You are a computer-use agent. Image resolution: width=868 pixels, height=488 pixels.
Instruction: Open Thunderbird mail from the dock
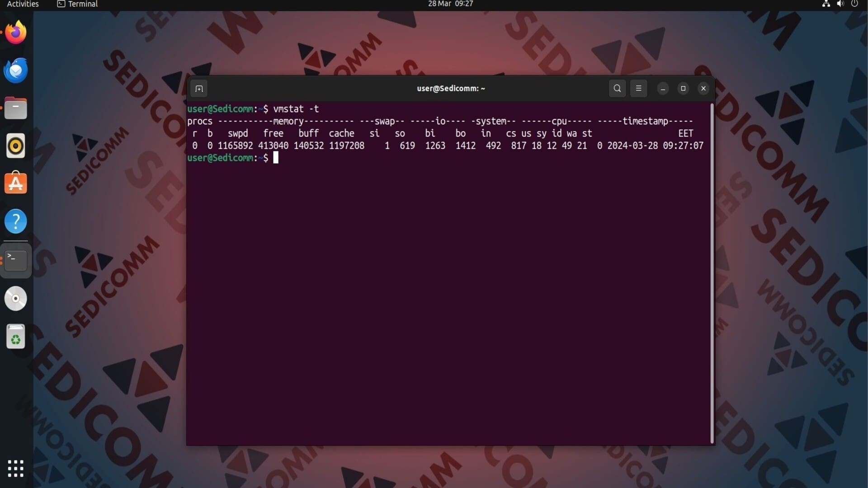coord(16,70)
